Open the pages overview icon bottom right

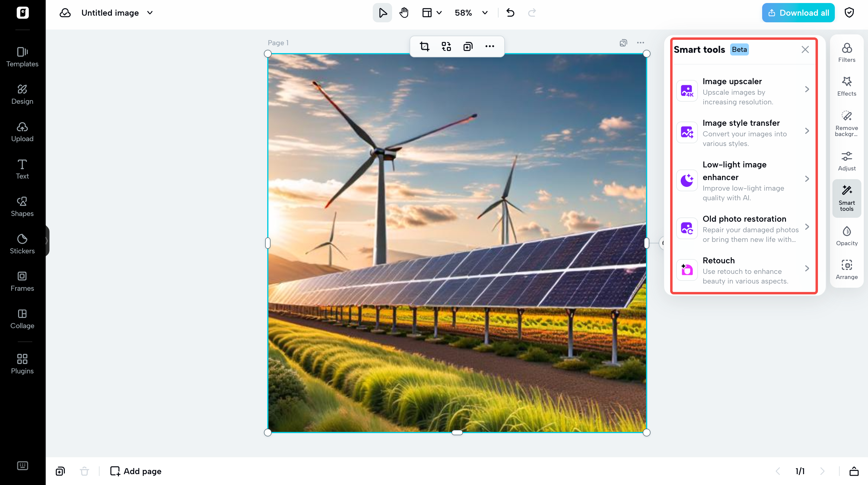coord(854,471)
